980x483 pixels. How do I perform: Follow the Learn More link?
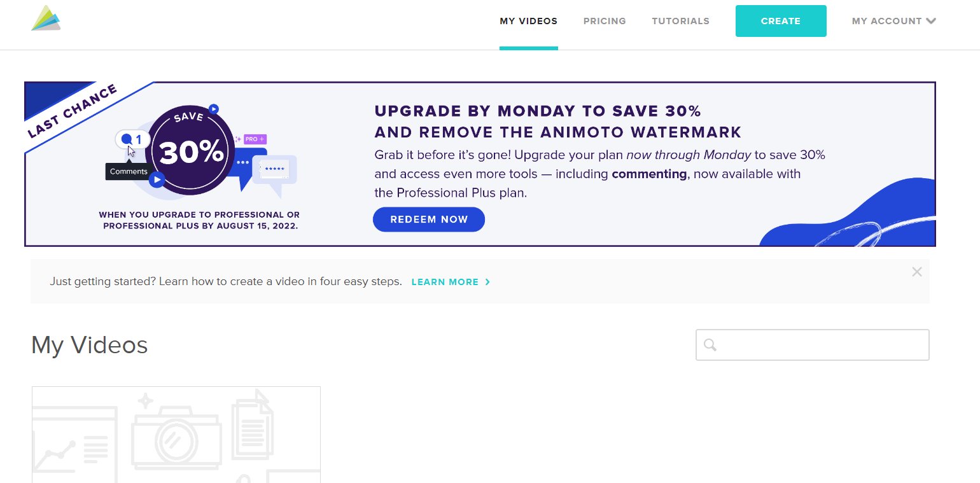445,282
